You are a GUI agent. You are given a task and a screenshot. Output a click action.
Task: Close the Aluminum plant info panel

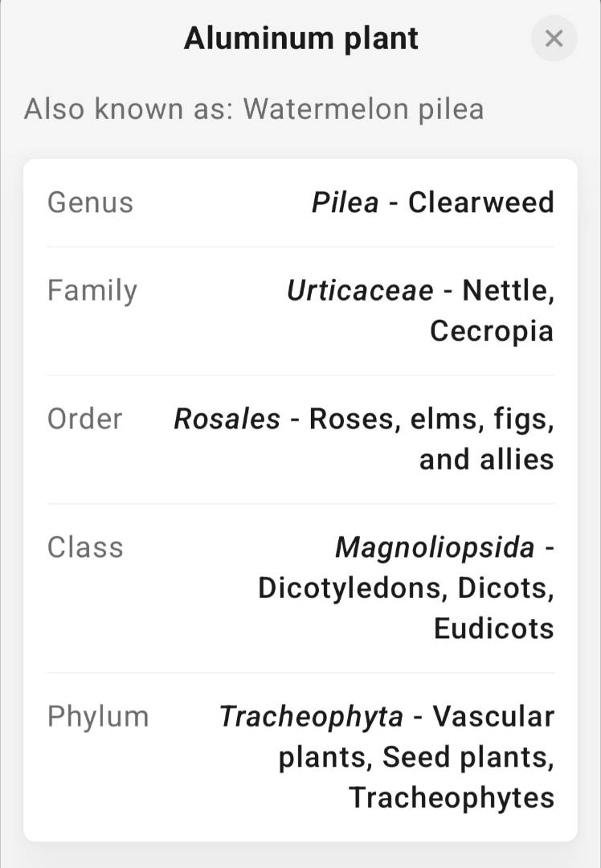[x=554, y=38]
